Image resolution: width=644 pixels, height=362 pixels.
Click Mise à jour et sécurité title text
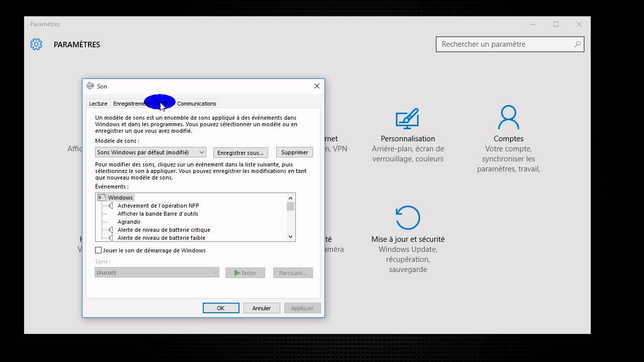408,239
